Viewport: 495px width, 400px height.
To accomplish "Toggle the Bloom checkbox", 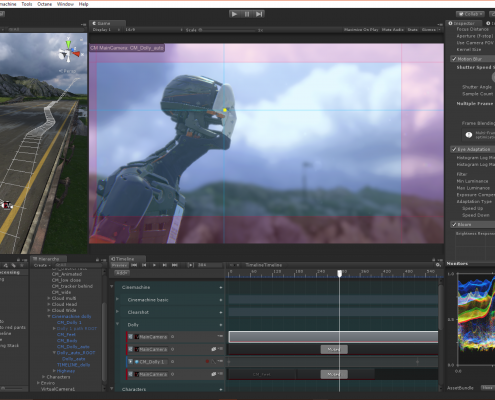I will pos(454,225).
